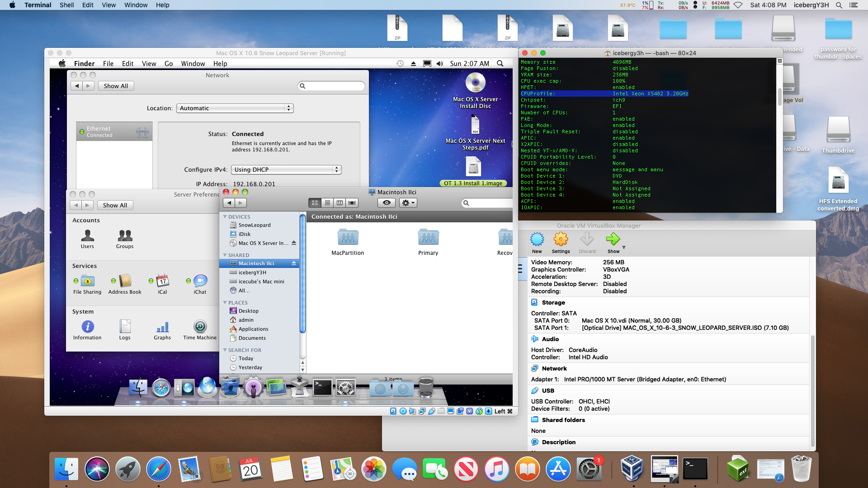Image resolution: width=868 pixels, height=488 pixels.
Task: Open Graphs under System
Action: pyautogui.click(x=162, y=330)
